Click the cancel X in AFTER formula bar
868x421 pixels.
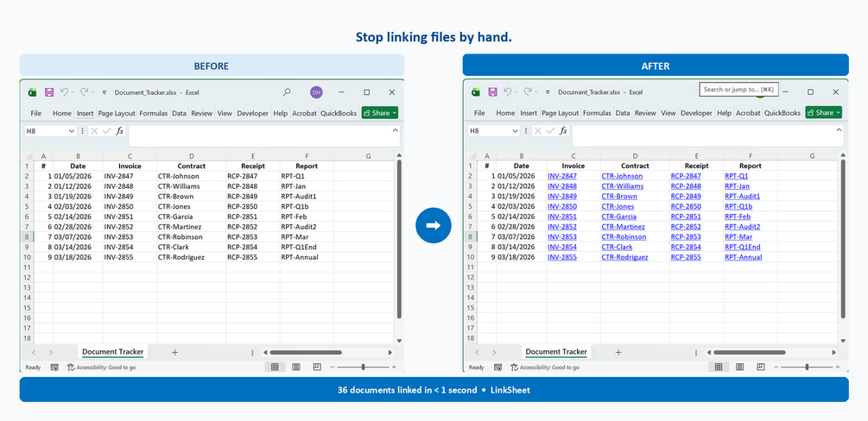tap(538, 131)
